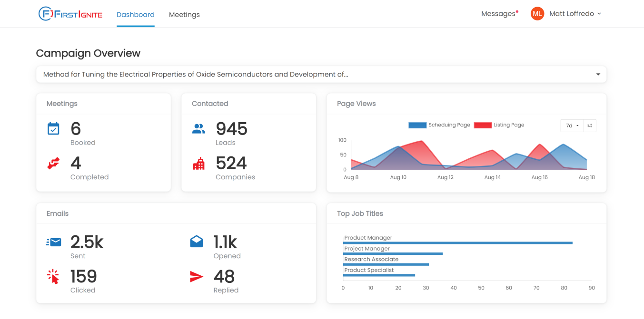Toggle the Scheduling Page legend swatch
The height and width of the screenshot is (319, 644).
click(417, 125)
